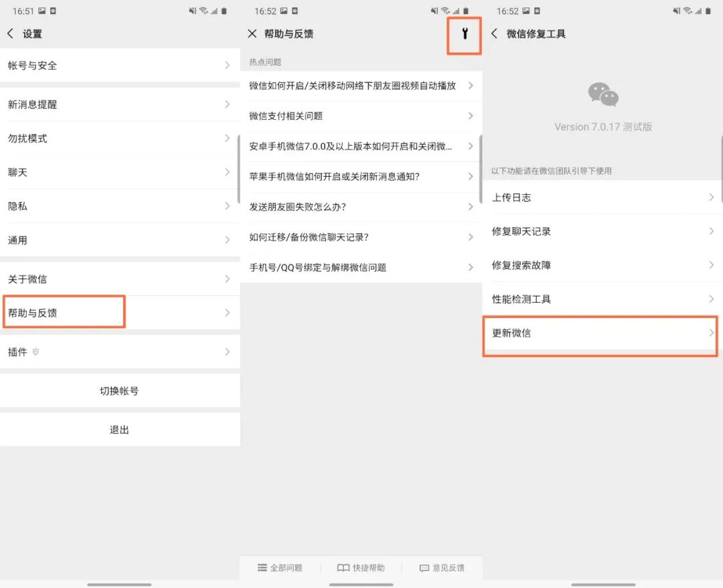This screenshot has width=723, height=588.
Task: Open 聊天 settings
Action: [120, 172]
